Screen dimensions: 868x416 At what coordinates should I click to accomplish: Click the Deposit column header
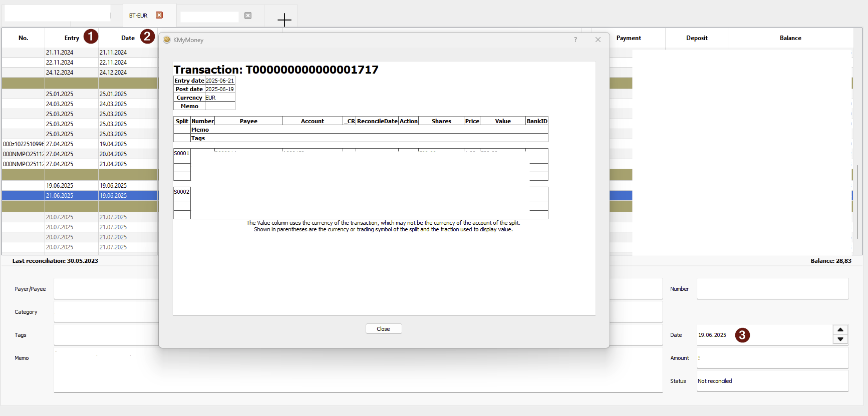[x=696, y=38]
